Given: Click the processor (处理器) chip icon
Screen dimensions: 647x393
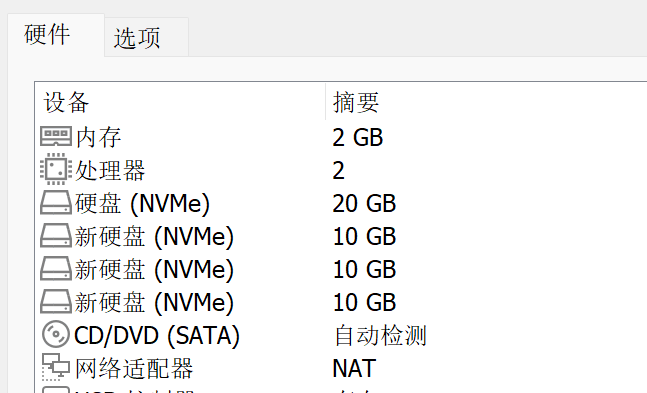Looking at the screenshot, I should point(56,169).
